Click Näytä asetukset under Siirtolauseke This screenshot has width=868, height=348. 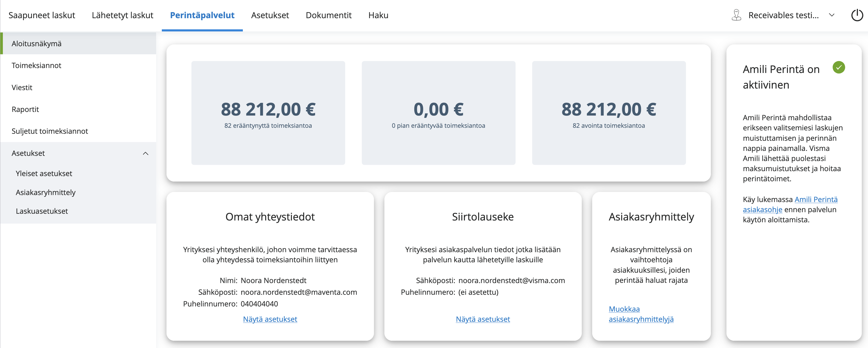pos(483,319)
